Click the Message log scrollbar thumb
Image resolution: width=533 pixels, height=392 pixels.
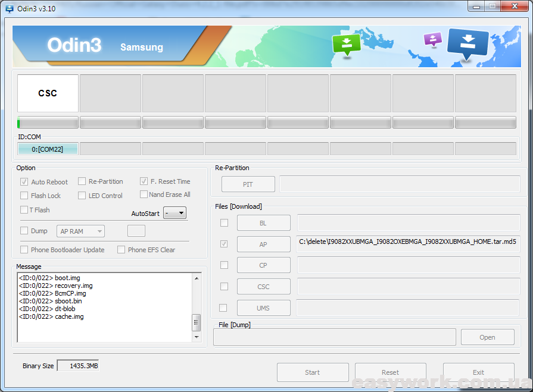click(197, 322)
